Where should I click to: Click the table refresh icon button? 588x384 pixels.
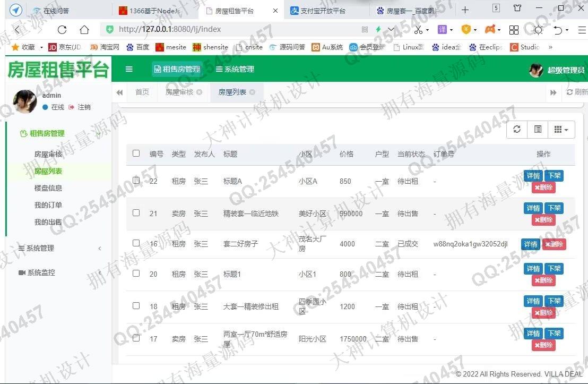tap(517, 130)
